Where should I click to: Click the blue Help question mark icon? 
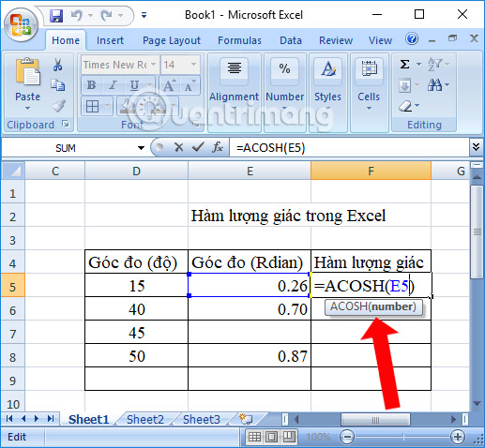(x=412, y=39)
